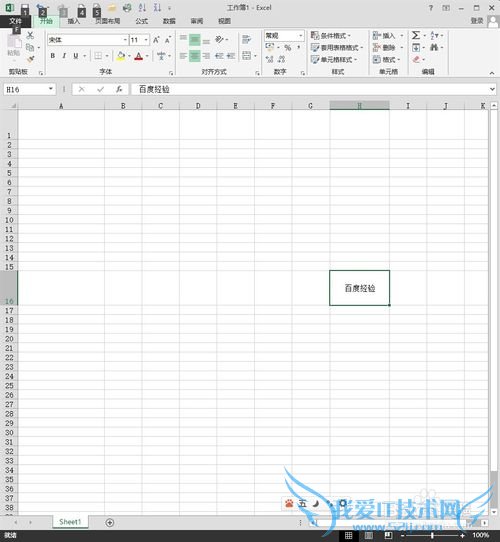The image size is (500, 542).
Task: Click the AutoSum sigma icon
Action: click(x=416, y=35)
